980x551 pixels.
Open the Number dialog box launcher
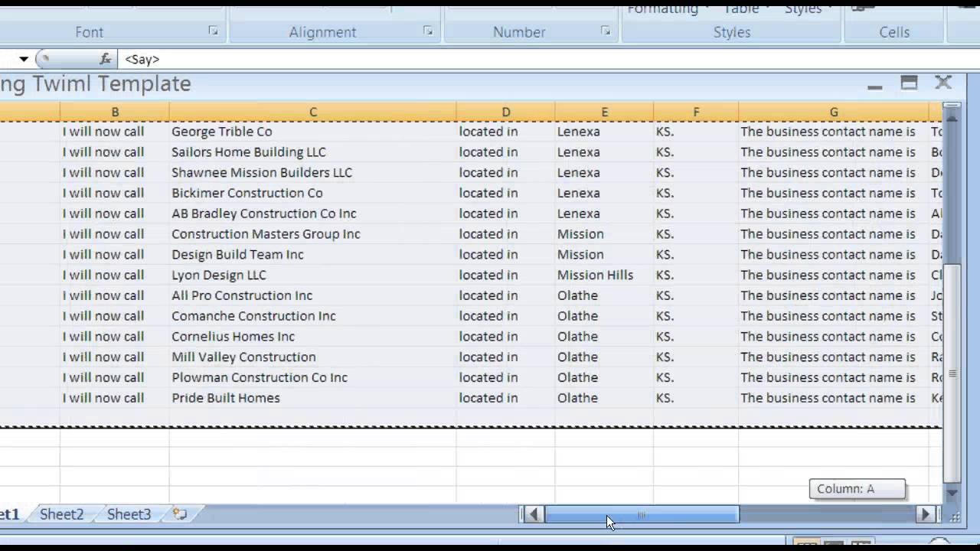[x=606, y=31]
